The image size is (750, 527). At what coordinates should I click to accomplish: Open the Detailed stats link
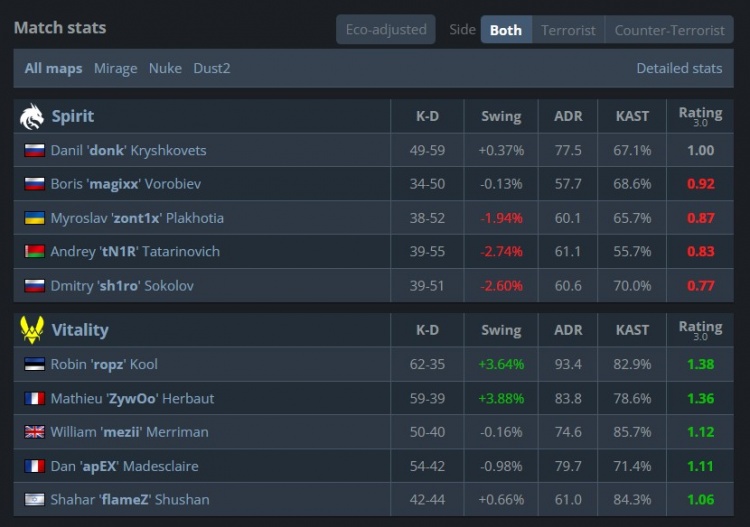[679, 68]
